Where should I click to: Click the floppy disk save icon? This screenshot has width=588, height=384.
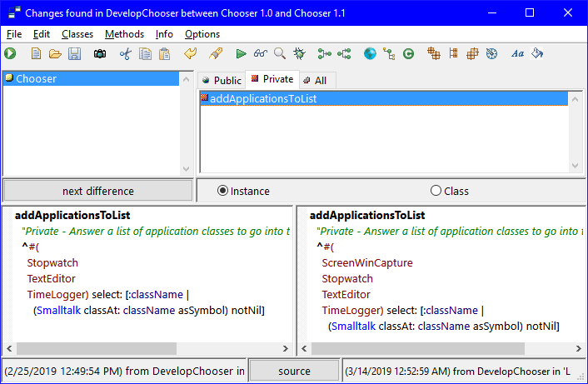pyautogui.click(x=74, y=54)
